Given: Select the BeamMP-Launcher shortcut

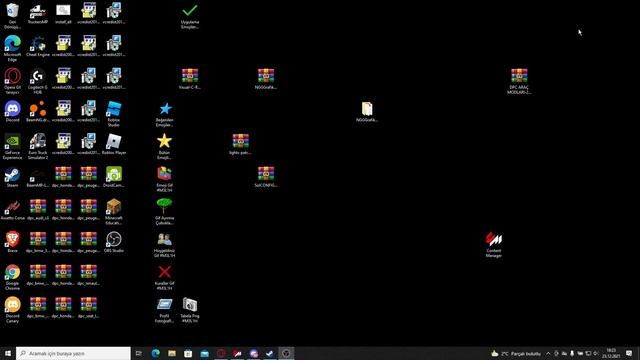Looking at the screenshot, I should 38,177.
